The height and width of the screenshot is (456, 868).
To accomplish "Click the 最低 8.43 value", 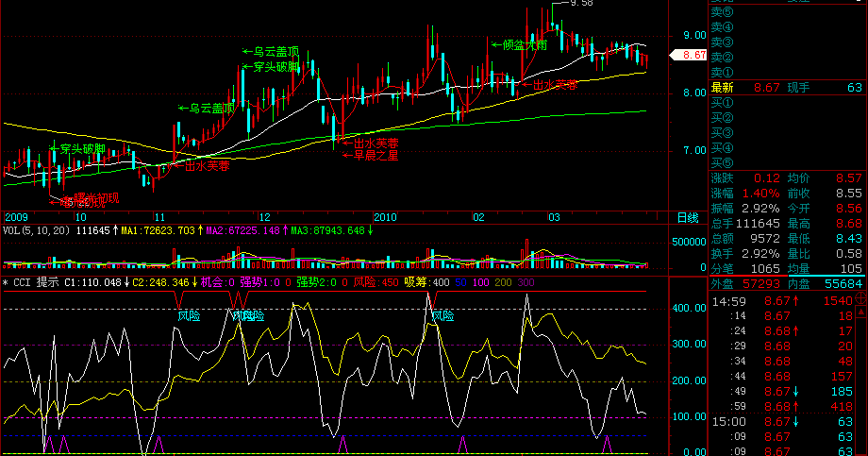I will pyautogui.click(x=849, y=239).
